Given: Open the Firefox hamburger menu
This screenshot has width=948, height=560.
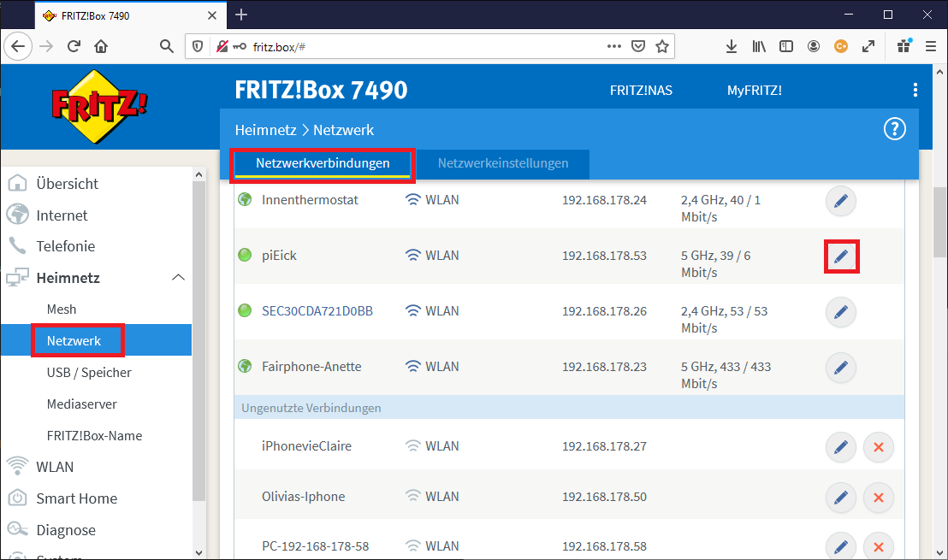Looking at the screenshot, I should 931,46.
